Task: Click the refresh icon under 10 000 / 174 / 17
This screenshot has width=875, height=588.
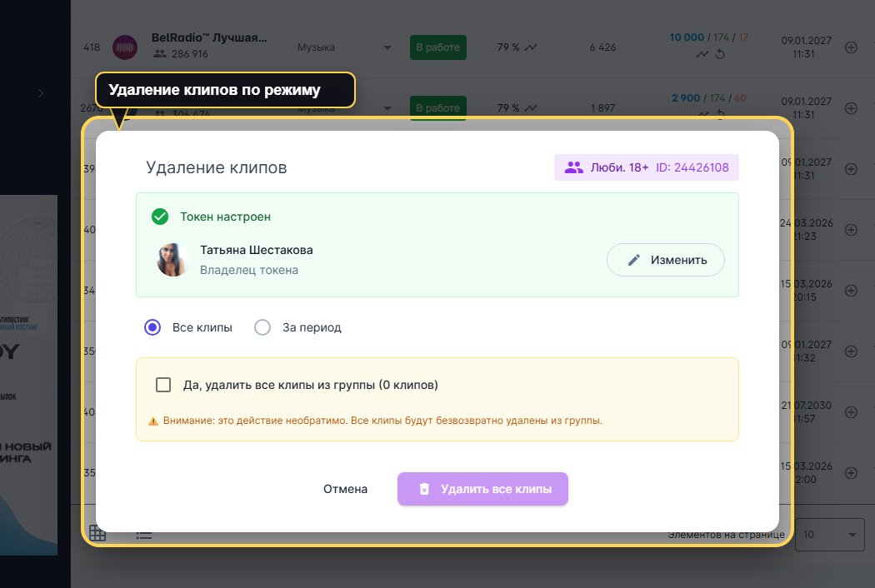Action: [x=718, y=55]
